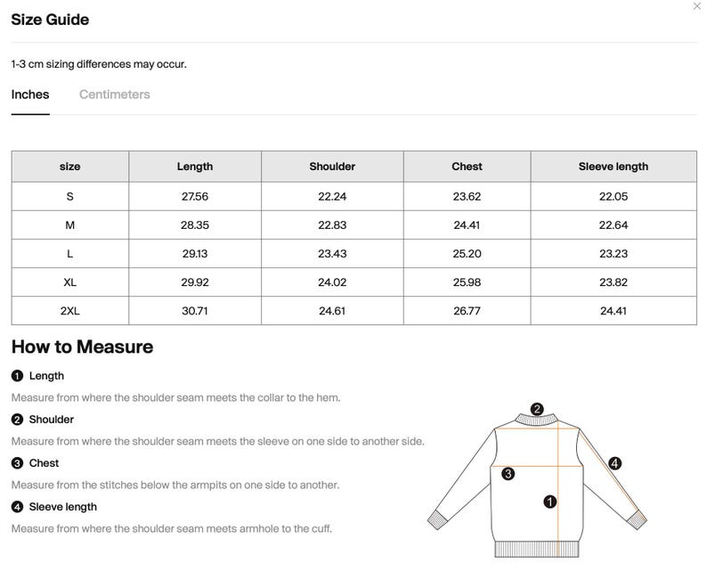The width and height of the screenshot is (707, 588).
Task: Click marker 3 on sweater chest diagram
Action: pyautogui.click(x=508, y=474)
